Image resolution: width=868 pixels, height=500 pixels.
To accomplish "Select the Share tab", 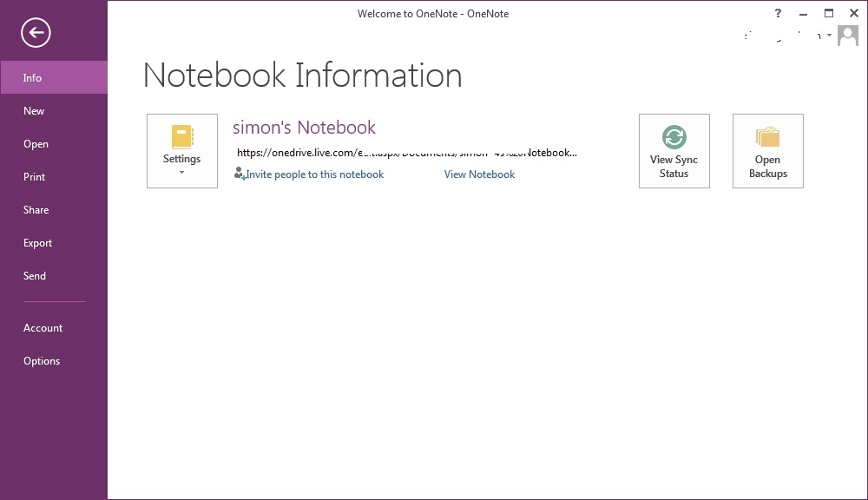I will point(54,210).
